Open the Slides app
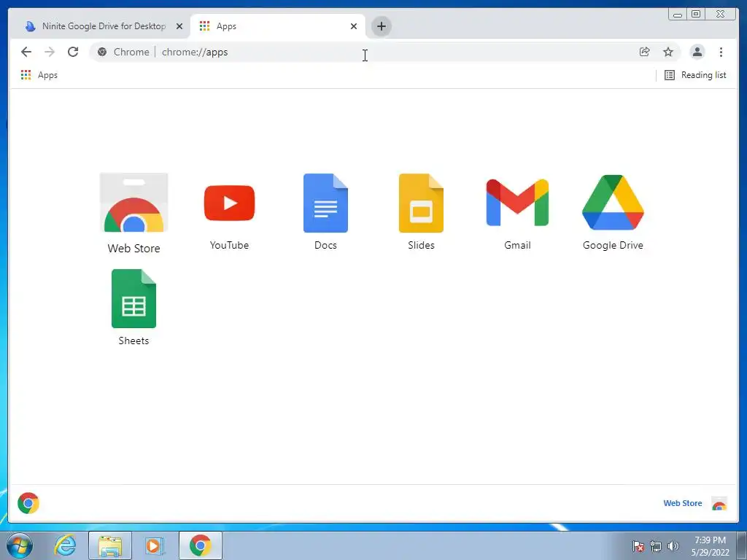Screen dimensions: 747x560 (421, 203)
